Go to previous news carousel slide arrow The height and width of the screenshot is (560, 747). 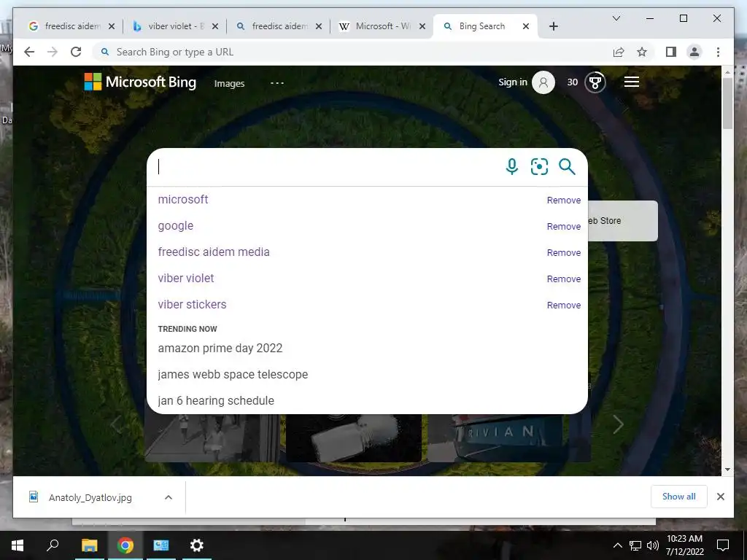coord(116,424)
